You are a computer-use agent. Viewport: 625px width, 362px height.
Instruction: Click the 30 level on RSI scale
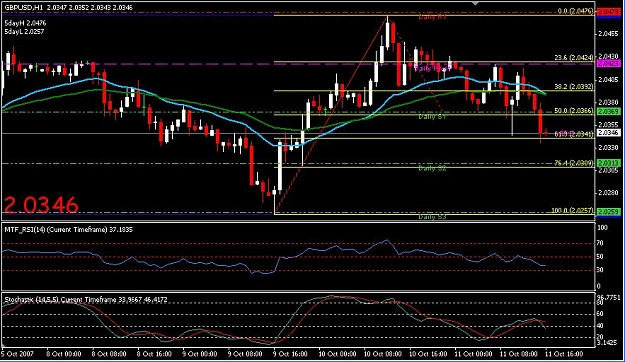click(x=600, y=270)
